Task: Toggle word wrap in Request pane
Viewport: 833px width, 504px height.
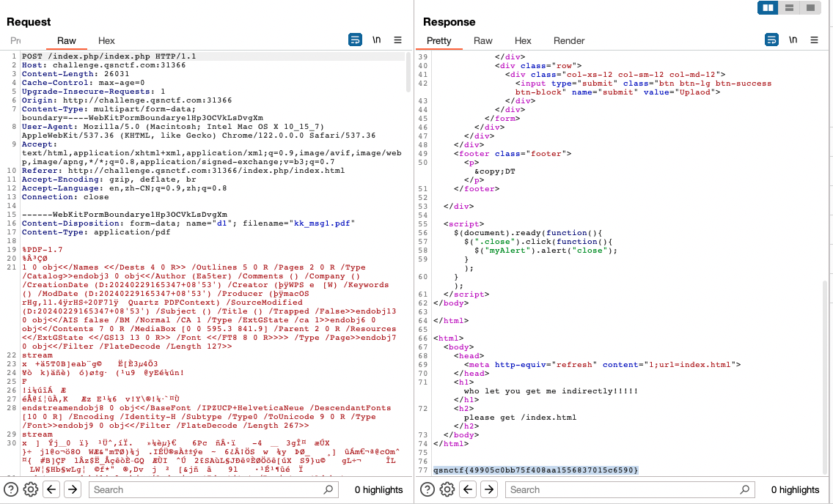Action: coord(355,40)
